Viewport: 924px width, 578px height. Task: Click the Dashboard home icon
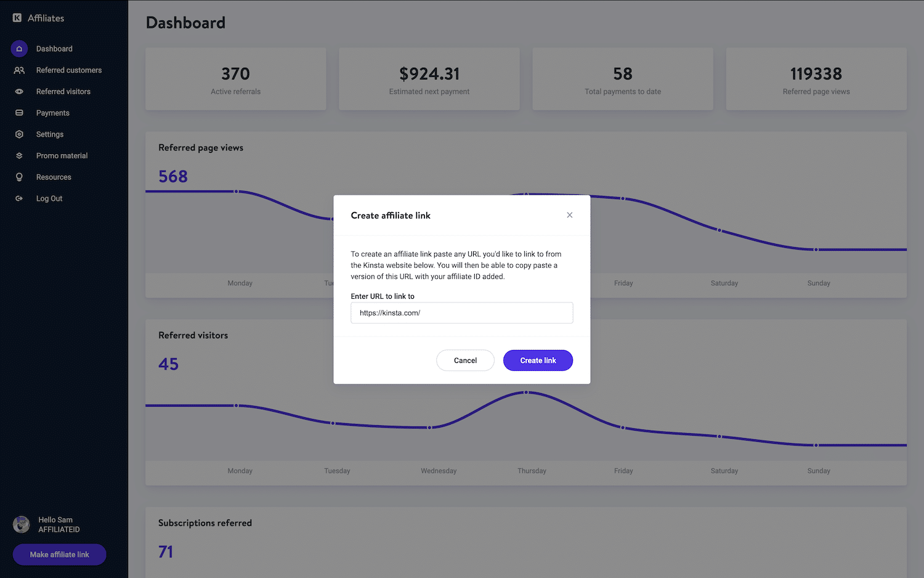19,49
